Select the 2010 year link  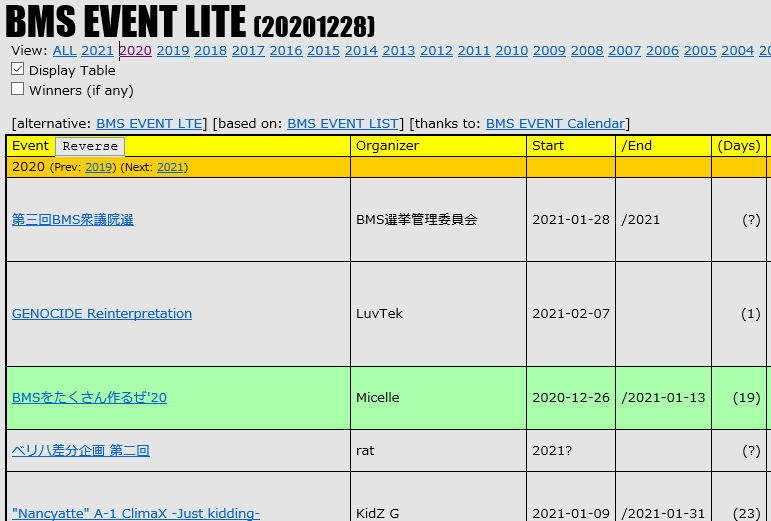[x=512, y=51]
